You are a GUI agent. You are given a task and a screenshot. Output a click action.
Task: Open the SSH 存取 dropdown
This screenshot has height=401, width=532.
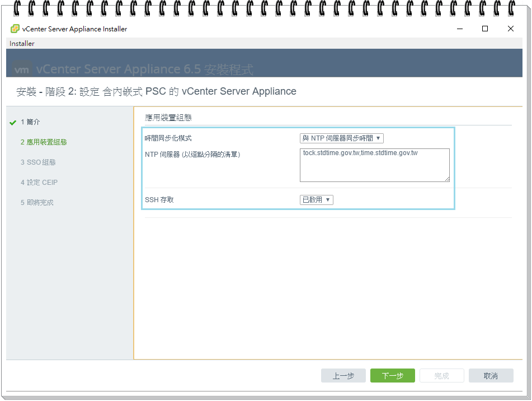316,199
